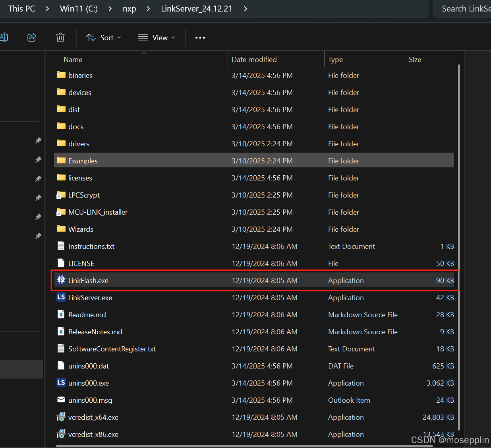Select the file name ReleaseNotes.md
The image size is (491, 448).
(95, 332)
